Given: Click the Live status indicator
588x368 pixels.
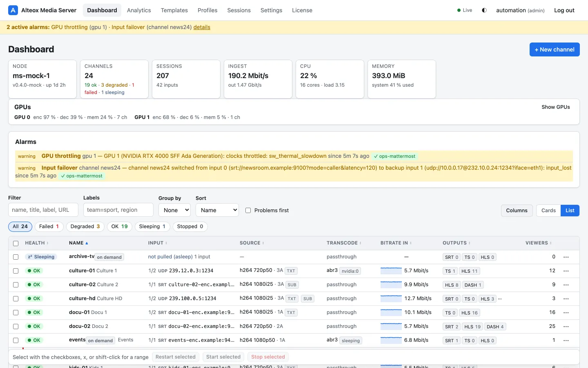Looking at the screenshot, I should 465,10.
